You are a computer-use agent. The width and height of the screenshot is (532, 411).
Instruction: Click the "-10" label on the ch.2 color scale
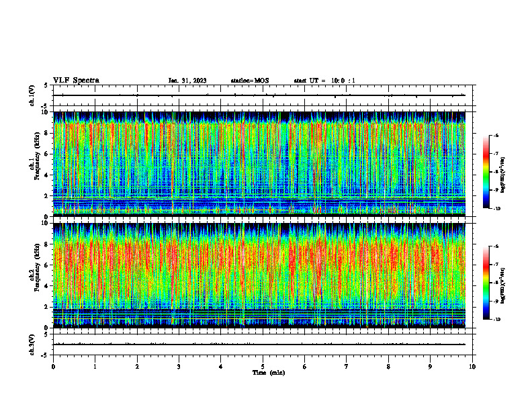click(x=497, y=320)
